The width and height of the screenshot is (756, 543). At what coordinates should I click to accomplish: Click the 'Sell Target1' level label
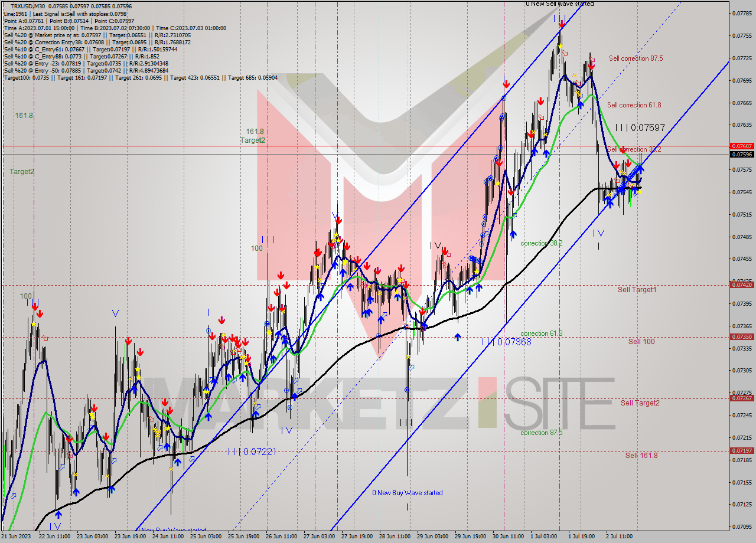[x=637, y=290]
